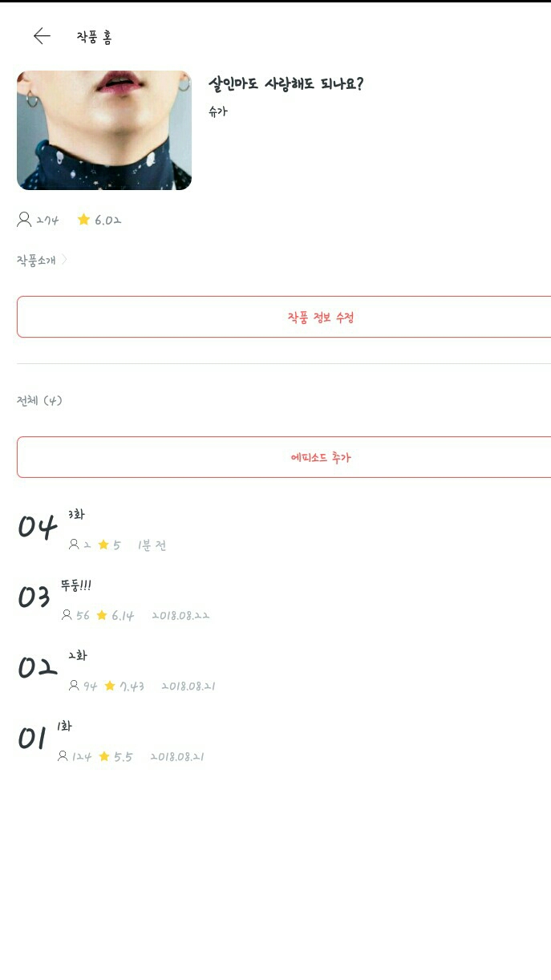
Task: Tap the 작품 홈 header title
Action: point(94,37)
